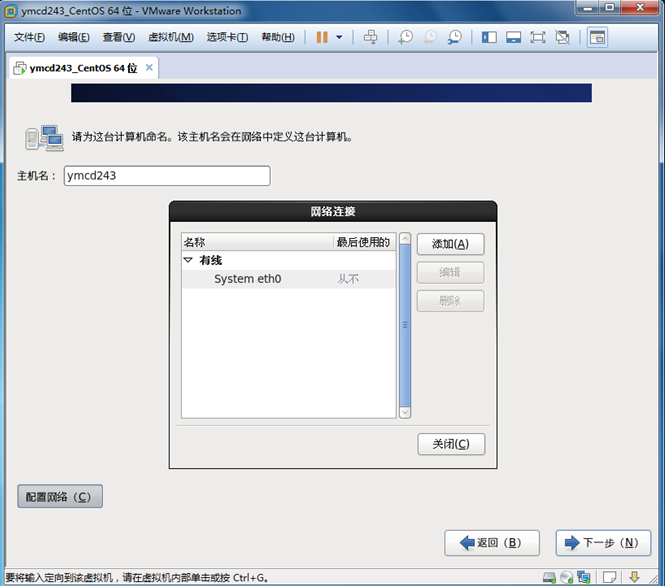Switch to full screen mode icon
Image resolution: width=666 pixels, height=586 pixels.
(x=538, y=37)
